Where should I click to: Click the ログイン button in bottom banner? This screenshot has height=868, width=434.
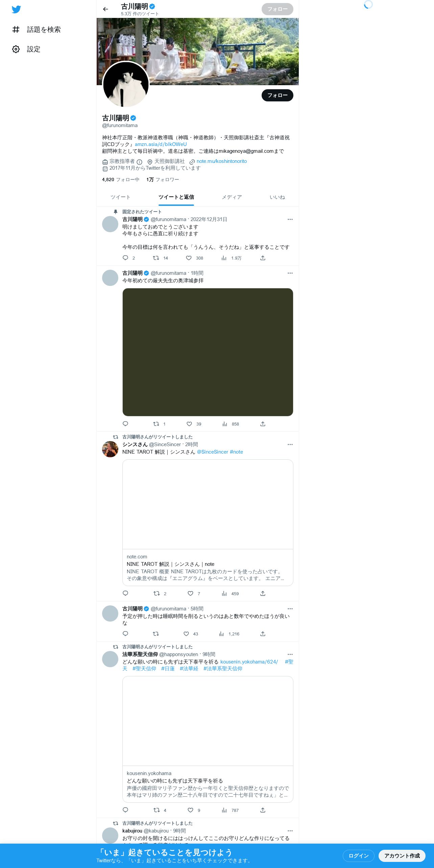tap(359, 855)
